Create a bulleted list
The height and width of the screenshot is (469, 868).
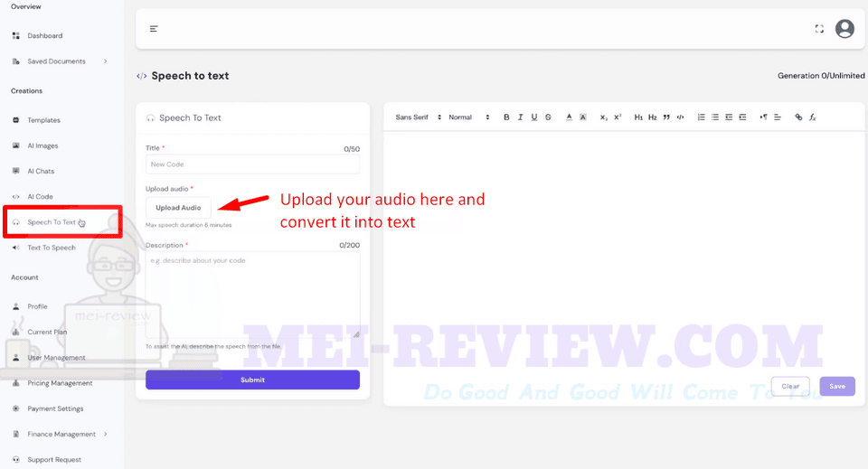pyautogui.click(x=715, y=117)
